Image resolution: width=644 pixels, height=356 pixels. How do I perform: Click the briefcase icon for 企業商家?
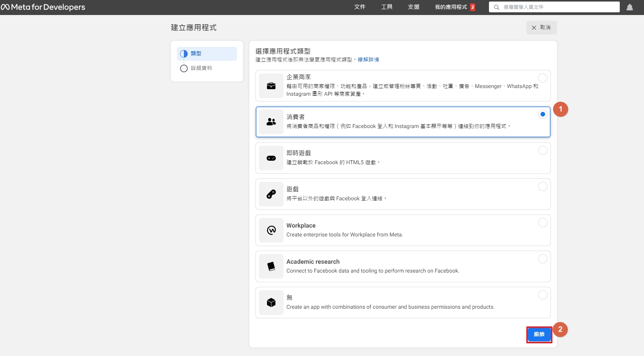(x=271, y=86)
